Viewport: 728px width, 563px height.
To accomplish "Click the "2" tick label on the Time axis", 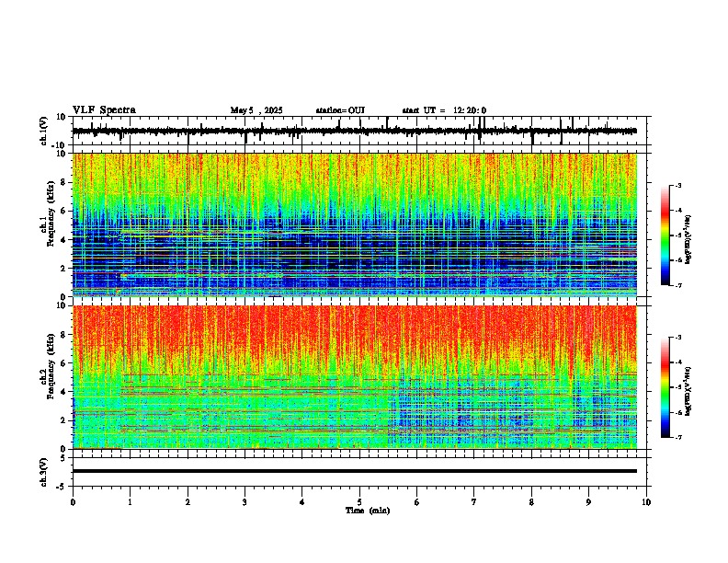I will (x=188, y=502).
